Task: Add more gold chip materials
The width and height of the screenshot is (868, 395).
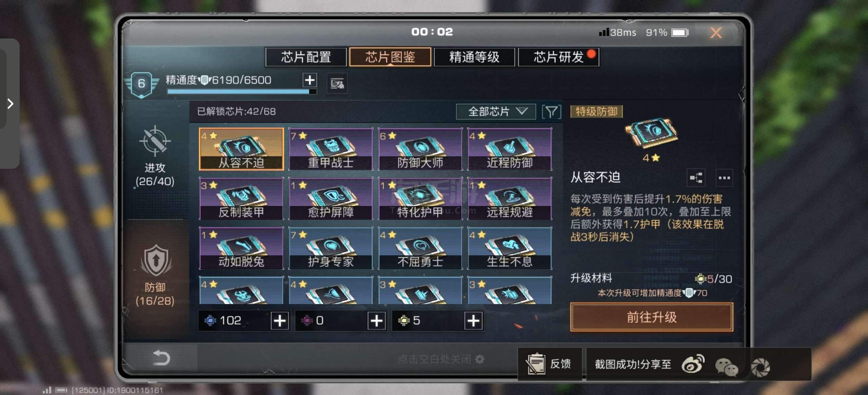Action: point(473,321)
